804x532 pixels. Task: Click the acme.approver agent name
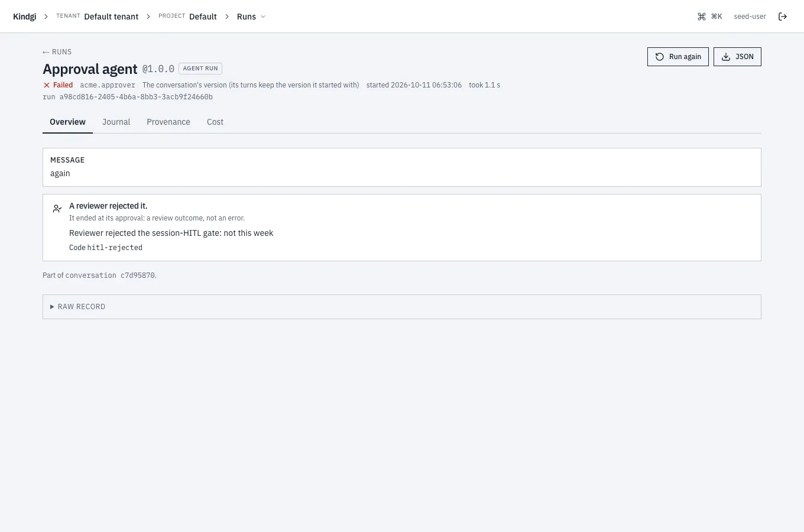point(108,85)
